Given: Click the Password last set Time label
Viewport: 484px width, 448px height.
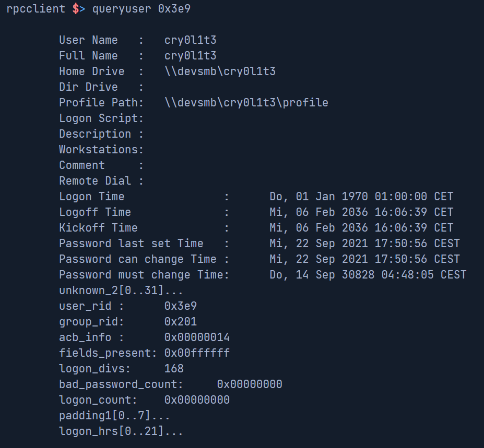Looking at the screenshot, I should pyautogui.click(x=131, y=244).
